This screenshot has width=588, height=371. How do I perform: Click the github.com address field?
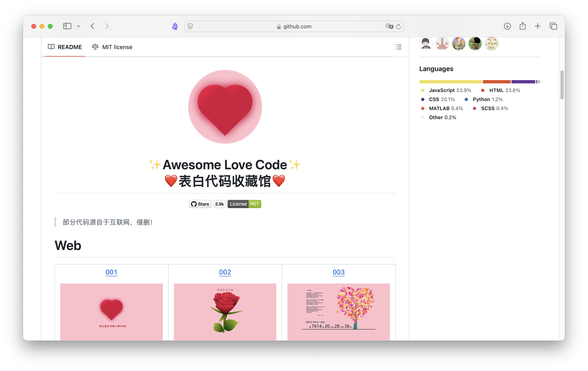click(294, 26)
